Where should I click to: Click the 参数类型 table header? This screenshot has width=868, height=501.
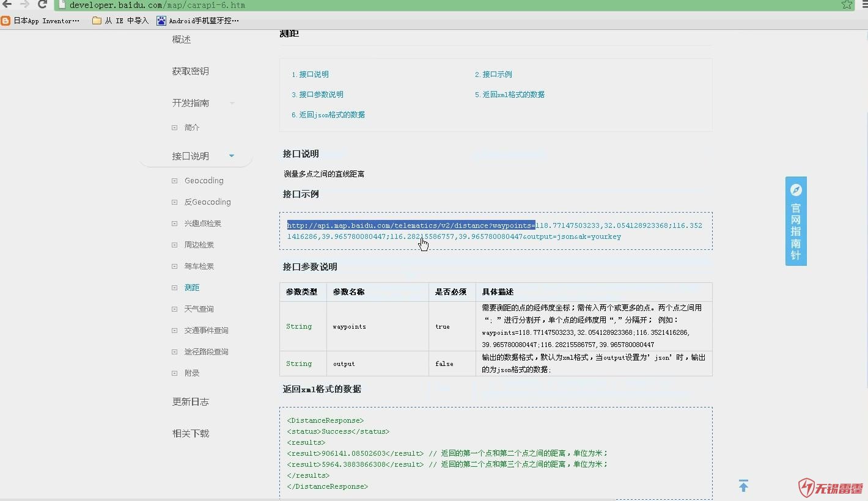click(303, 292)
